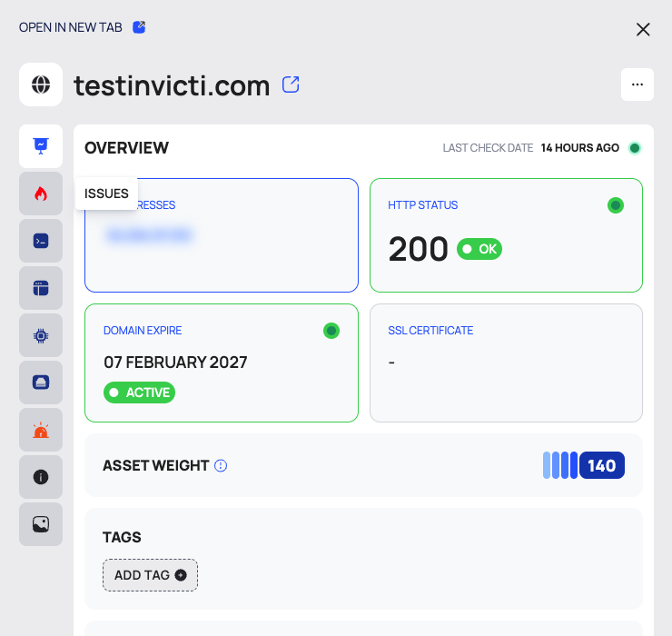The image size is (672, 636).
Task: Click the 200 status code value
Action: pos(419,249)
